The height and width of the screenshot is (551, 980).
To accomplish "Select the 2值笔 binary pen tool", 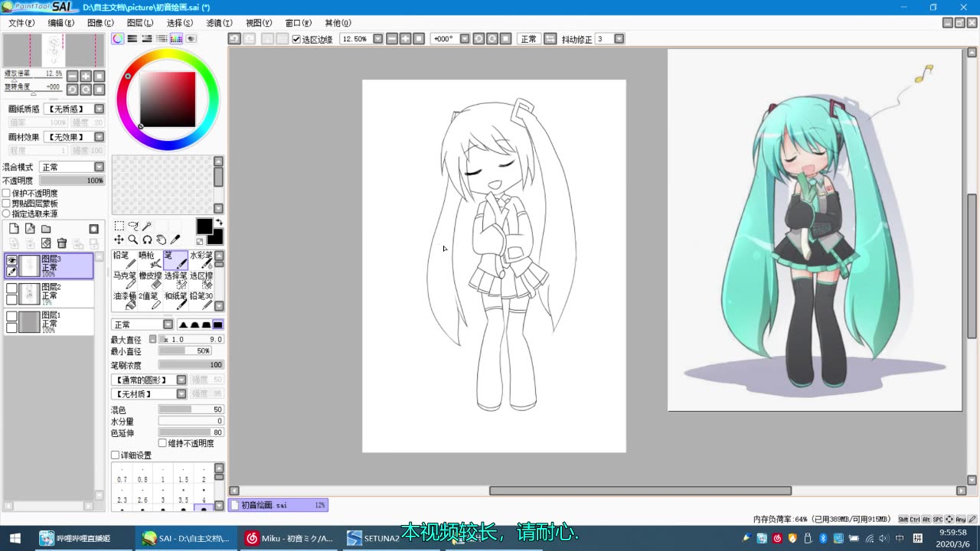I will tap(149, 301).
